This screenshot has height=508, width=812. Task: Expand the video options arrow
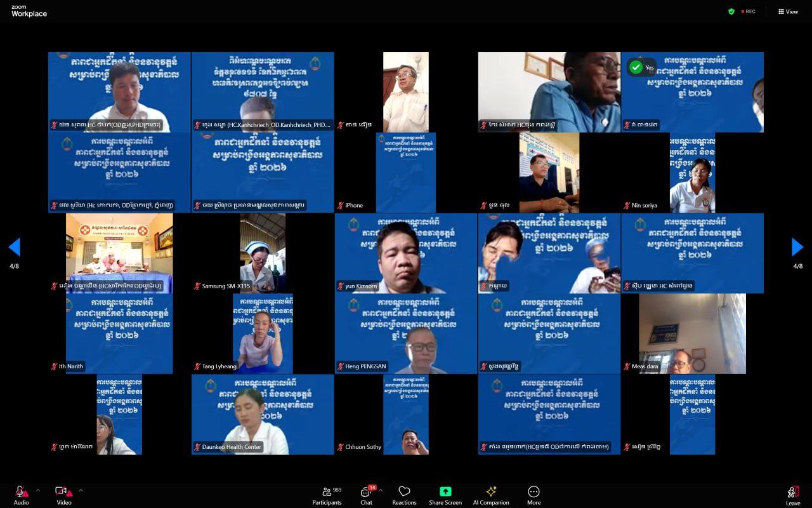81,490
